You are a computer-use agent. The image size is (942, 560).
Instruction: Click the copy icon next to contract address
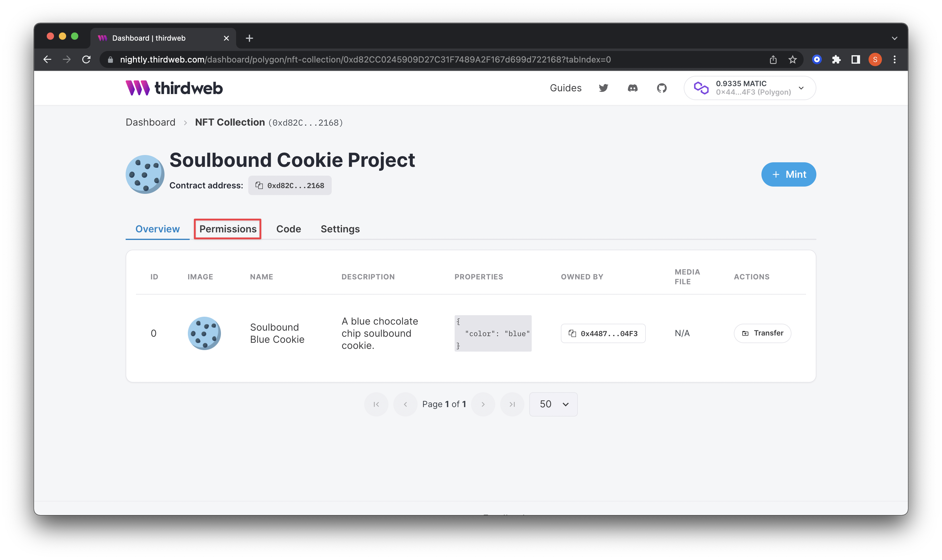259,185
